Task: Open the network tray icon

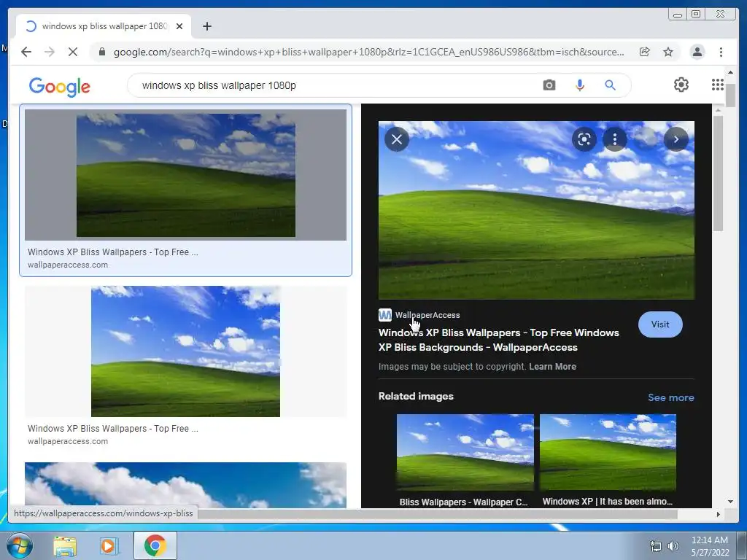Action: pos(656,546)
